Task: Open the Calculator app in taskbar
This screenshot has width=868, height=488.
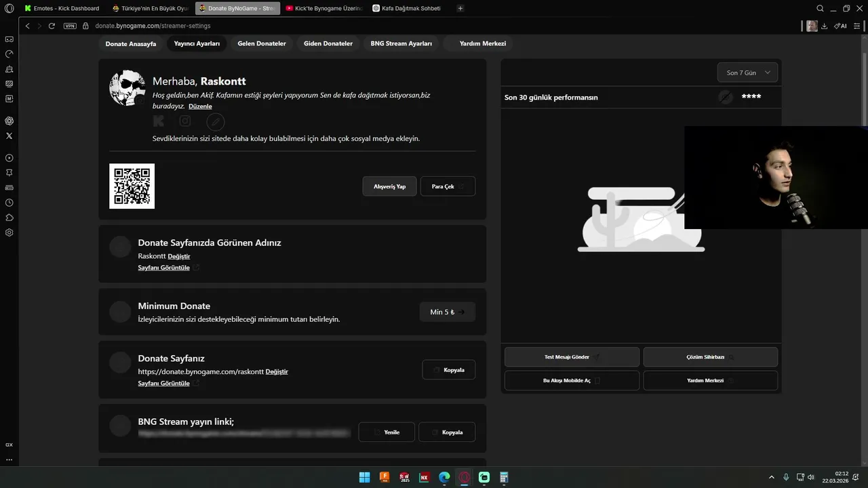Action: pyautogui.click(x=504, y=477)
